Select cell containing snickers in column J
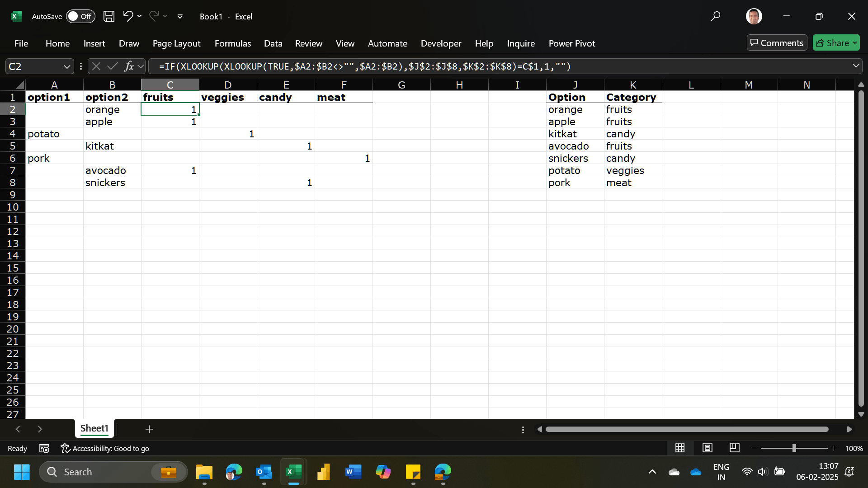Viewport: 868px width, 488px height. [575, 158]
